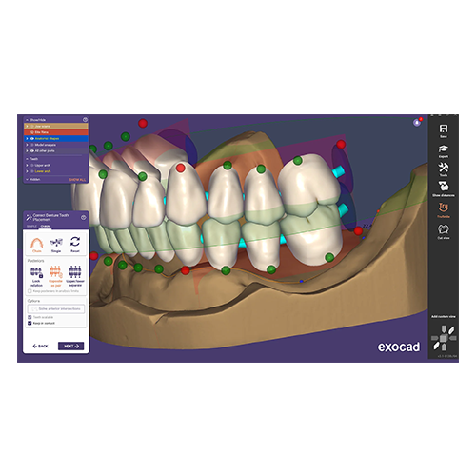Open help for Correct Denture Tooth Placement
This screenshot has height=476, width=476.
84,217
